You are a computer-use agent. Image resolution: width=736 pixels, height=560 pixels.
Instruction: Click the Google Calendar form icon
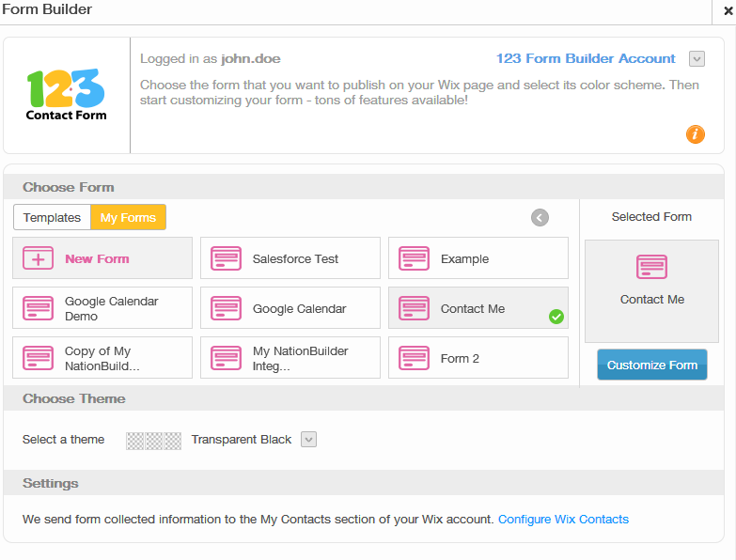(x=226, y=308)
